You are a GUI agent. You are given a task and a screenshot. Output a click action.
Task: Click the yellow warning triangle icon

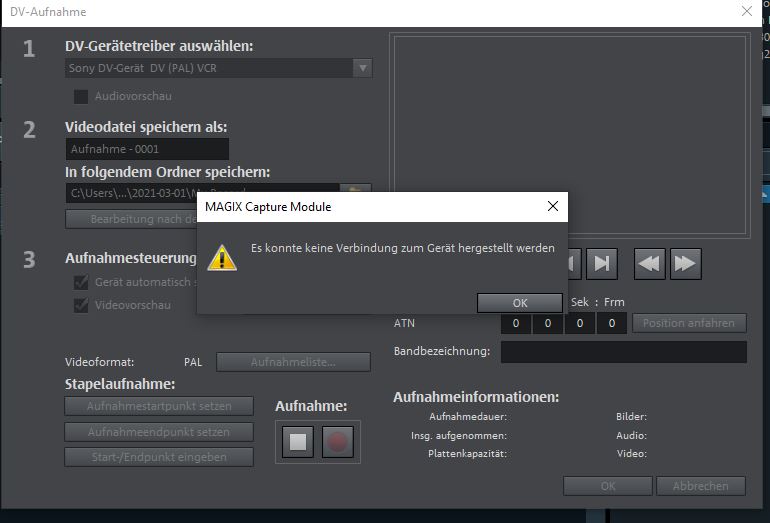(222, 258)
